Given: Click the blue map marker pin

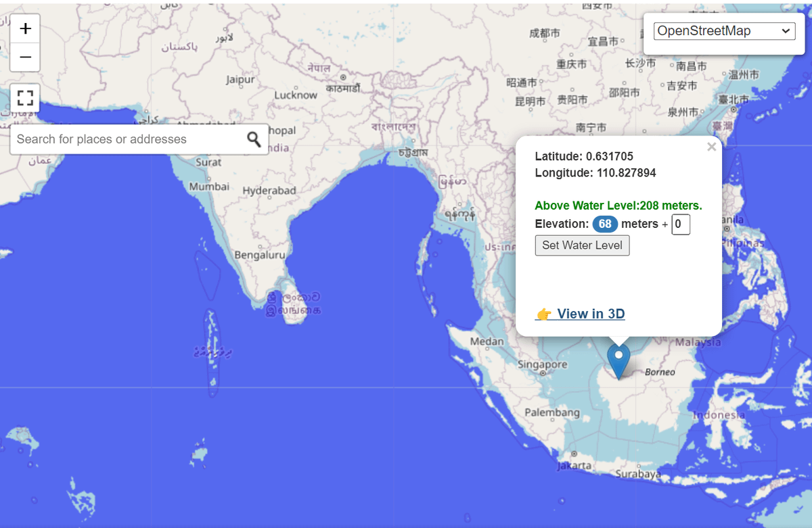Looking at the screenshot, I should click(618, 360).
